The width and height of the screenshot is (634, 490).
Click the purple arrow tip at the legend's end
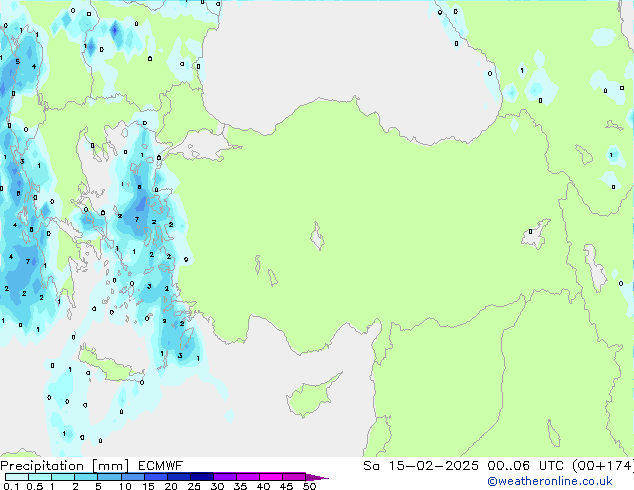[318, 478]
